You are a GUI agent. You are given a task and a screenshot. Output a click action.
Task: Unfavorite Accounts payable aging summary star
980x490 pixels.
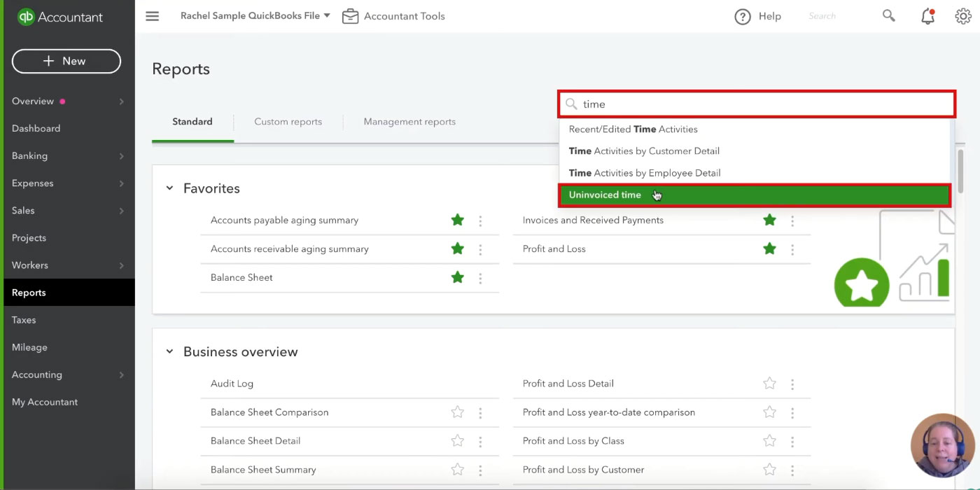[x=458, y=220]
